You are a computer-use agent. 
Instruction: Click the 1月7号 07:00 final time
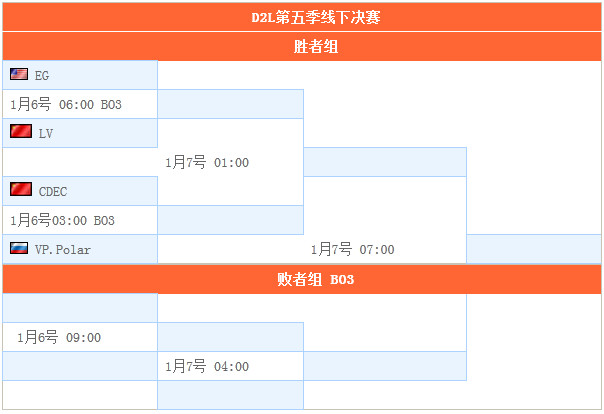[352, 249]
